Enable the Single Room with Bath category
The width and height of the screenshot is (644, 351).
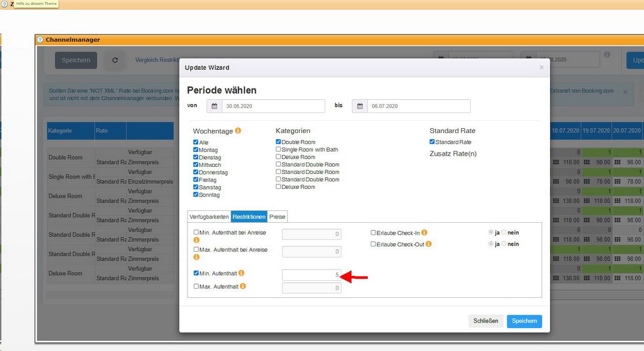279,150
